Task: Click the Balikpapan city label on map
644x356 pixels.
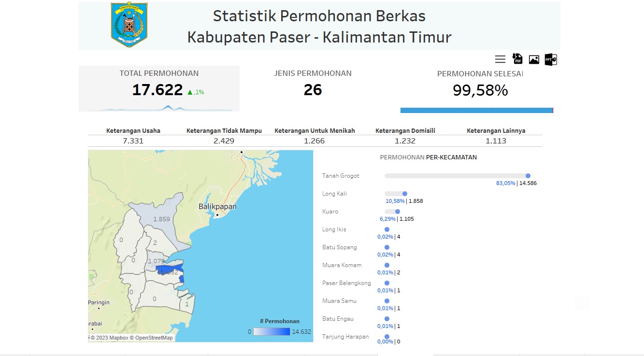Action: (x=217, y=207)
